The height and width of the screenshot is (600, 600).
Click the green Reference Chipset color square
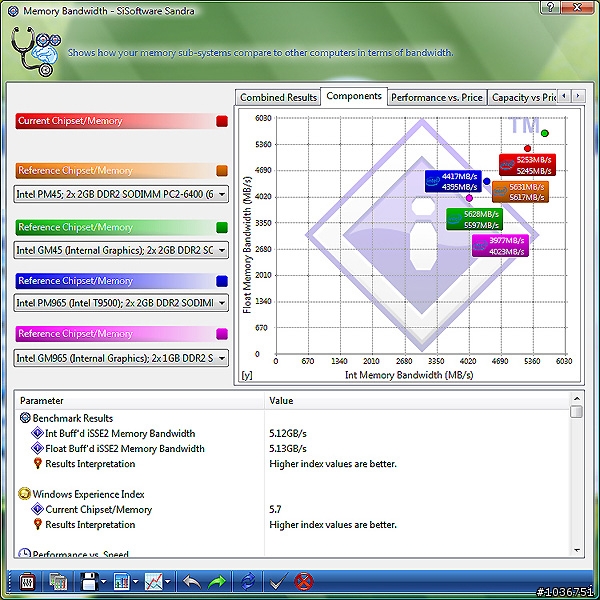coord(222,227)
